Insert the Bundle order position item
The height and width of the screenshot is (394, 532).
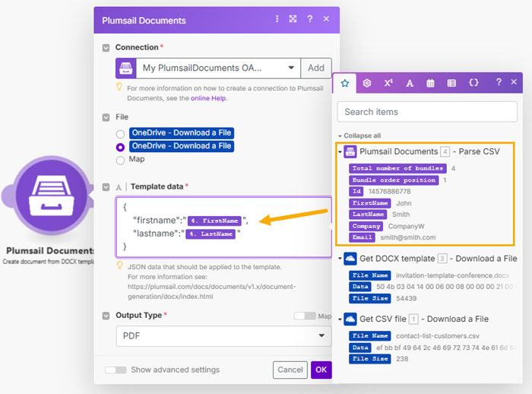[x=394, y=180]
